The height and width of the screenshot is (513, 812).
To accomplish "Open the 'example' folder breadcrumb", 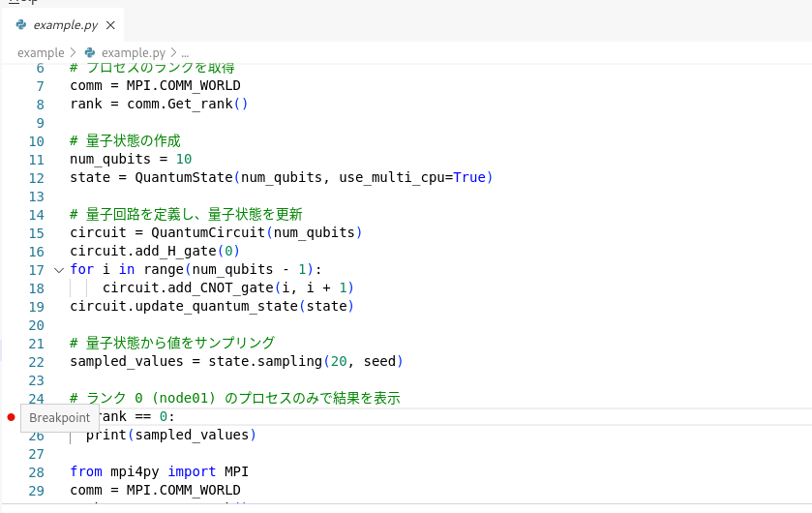I will [x=40, y=52].
